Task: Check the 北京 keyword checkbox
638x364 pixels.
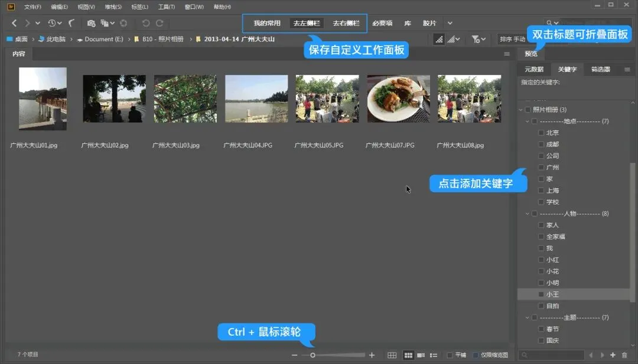Action: tap(541, 132)
